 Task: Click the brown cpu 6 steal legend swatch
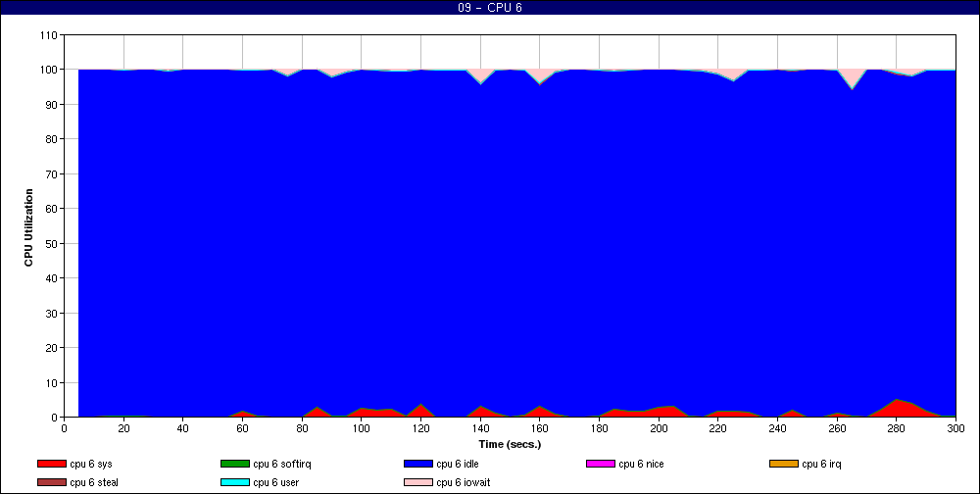[52, 483]
